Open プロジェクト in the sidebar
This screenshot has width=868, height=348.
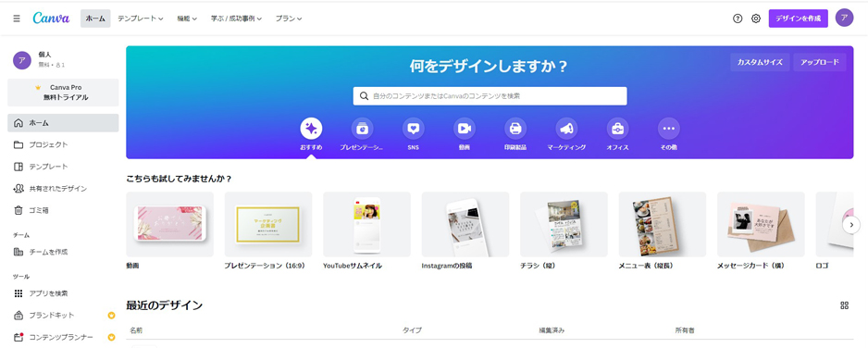click(63, 144)
